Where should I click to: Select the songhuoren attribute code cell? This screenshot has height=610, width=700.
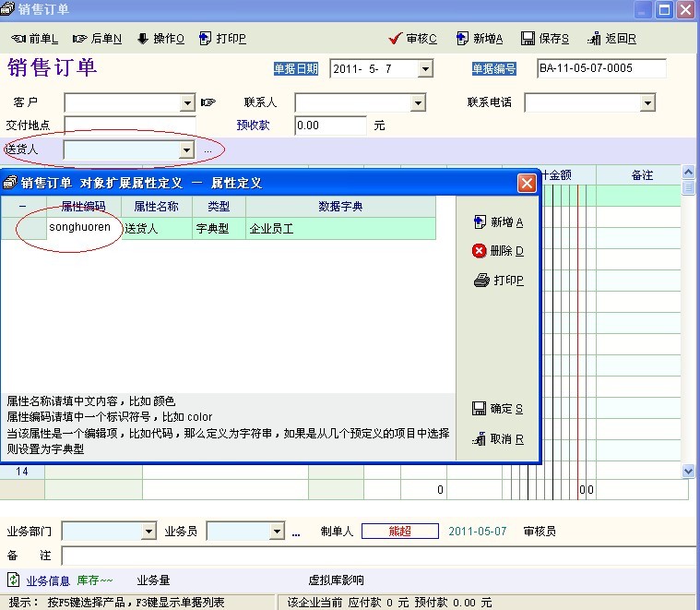coord(79,227)
